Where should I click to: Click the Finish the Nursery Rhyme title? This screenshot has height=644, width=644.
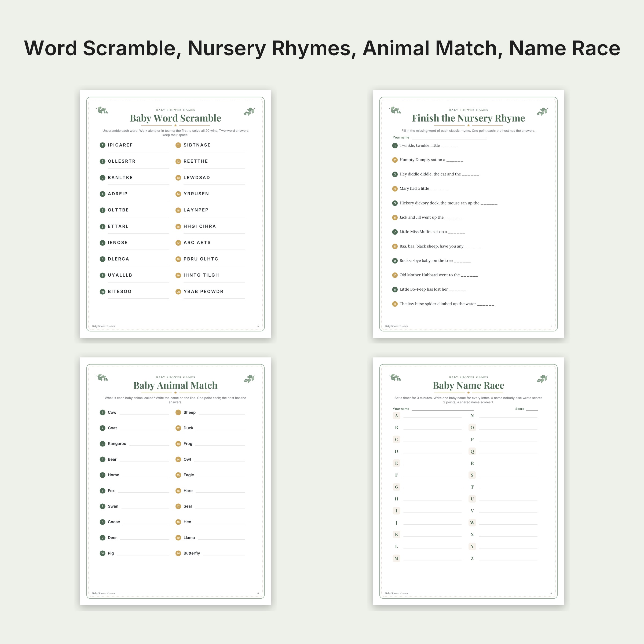coord(468,118)
